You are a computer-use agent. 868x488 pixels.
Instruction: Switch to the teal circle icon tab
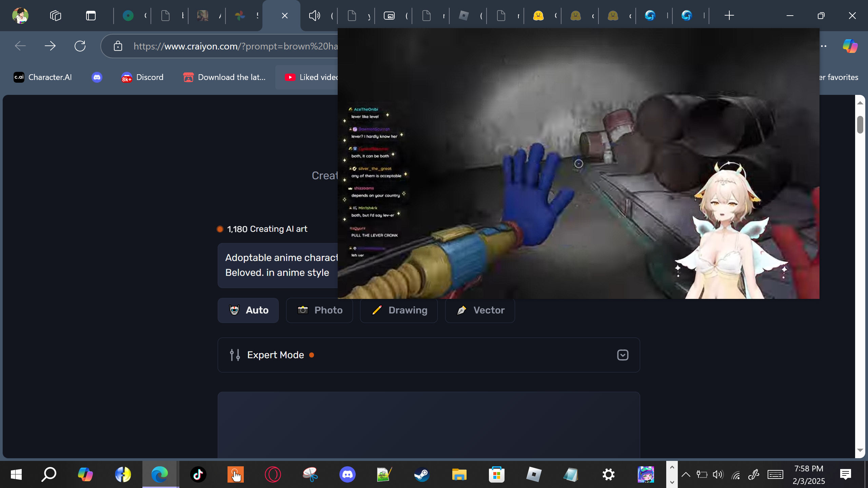pos(128,16)
